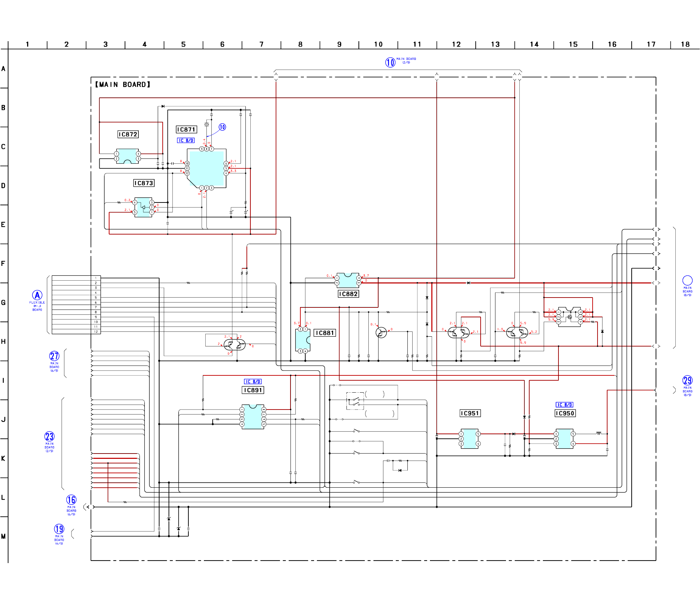Click pin 12 of the flexible connector

click(x=96, y=332)
